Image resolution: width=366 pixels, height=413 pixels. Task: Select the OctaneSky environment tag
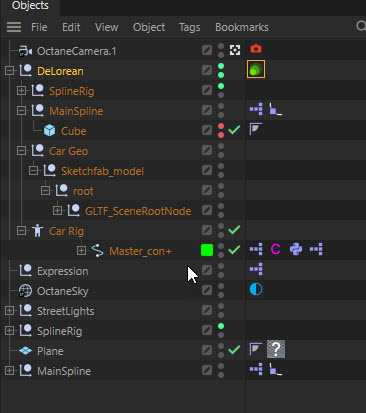pos(256,289)
